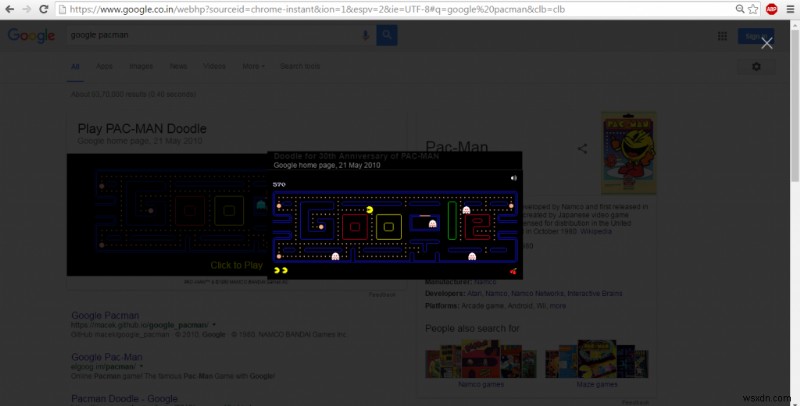Switch to the News tab
This screenshot has width=800, height=406.
click(179, 66)
